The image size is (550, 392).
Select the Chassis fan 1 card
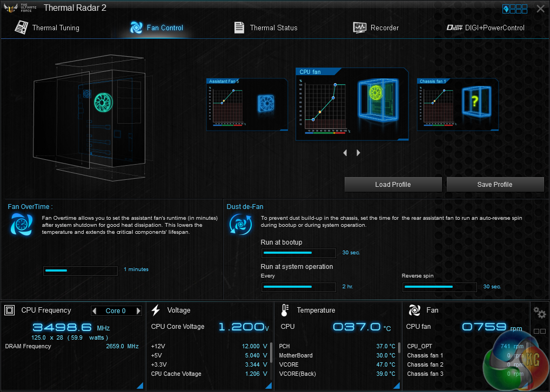pyautogui.click(x=458, y=105)
